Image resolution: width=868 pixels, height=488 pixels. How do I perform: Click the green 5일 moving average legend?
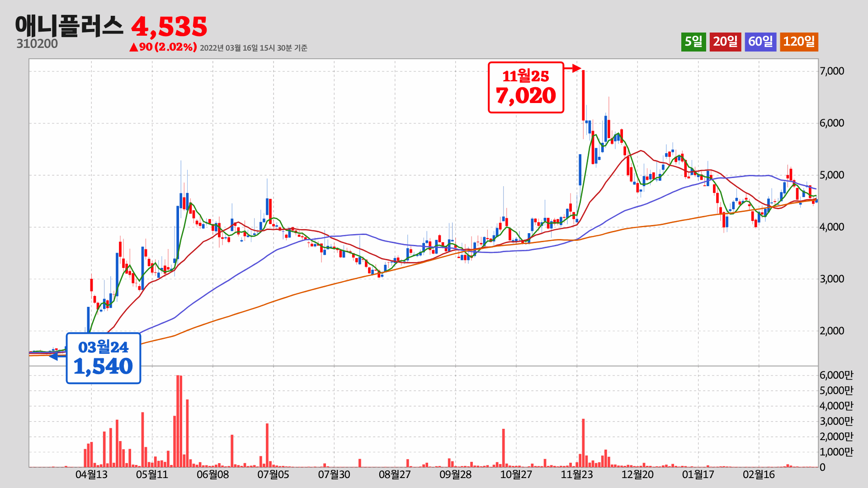tap(693, 42)
